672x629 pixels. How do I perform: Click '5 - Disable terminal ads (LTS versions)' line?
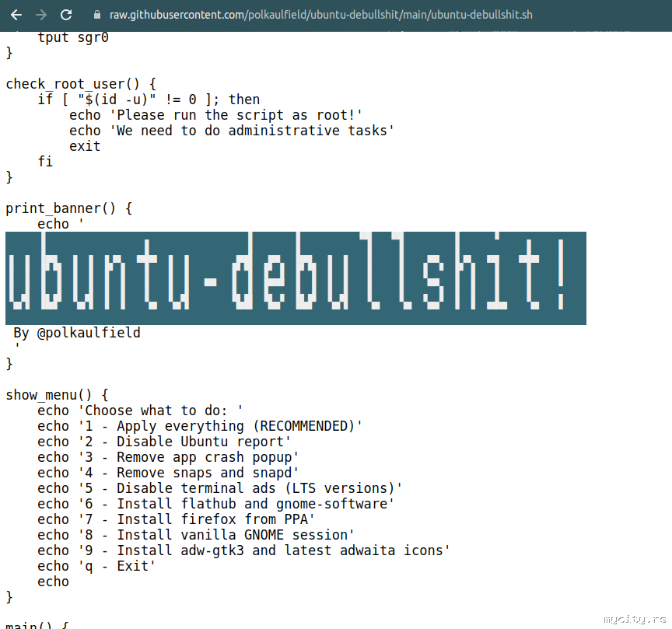[x=220, y=488]
